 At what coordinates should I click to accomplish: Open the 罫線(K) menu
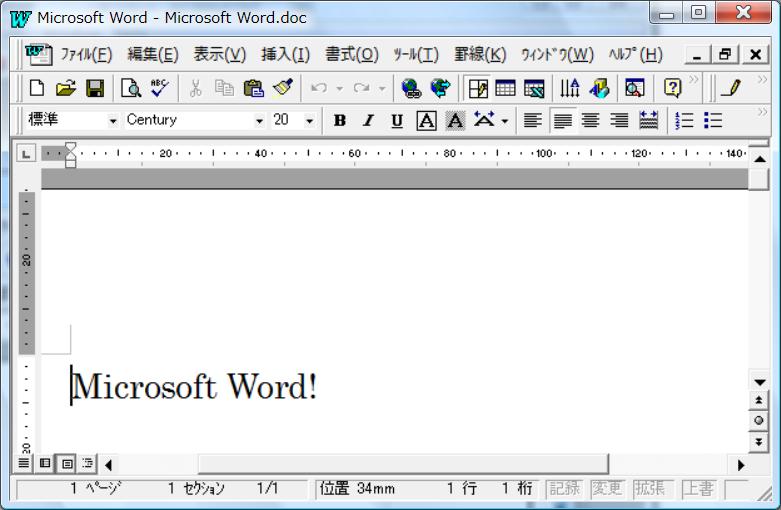coord(480,54)
